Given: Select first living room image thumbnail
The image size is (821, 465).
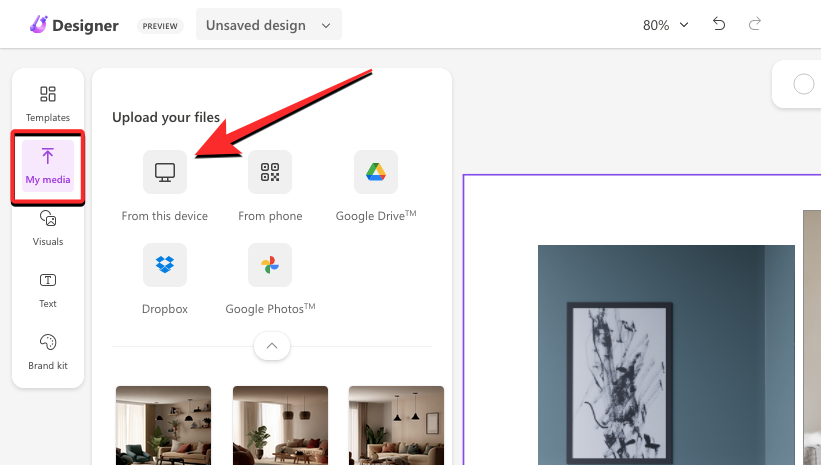Looking at the screenshot, I should pyautogui.click(x=163, y=425).
